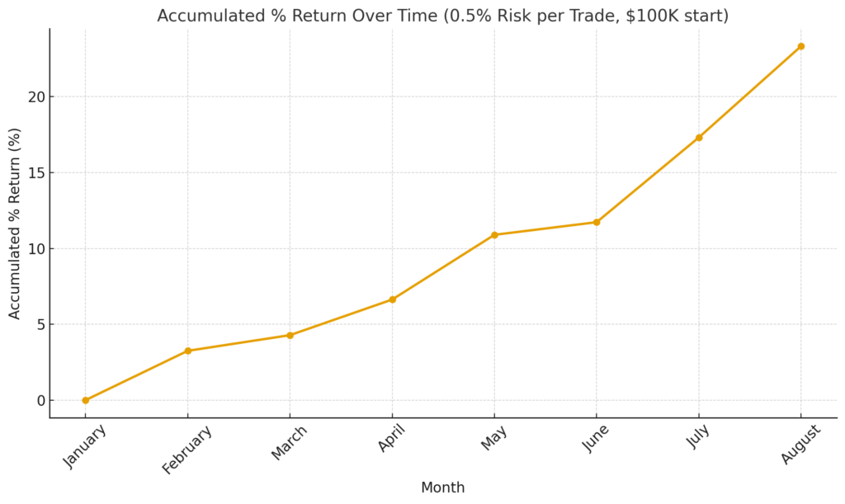Screen dimensions: 845x504
Task: Click the January data point marker
Action: click(x=85, y=400)
